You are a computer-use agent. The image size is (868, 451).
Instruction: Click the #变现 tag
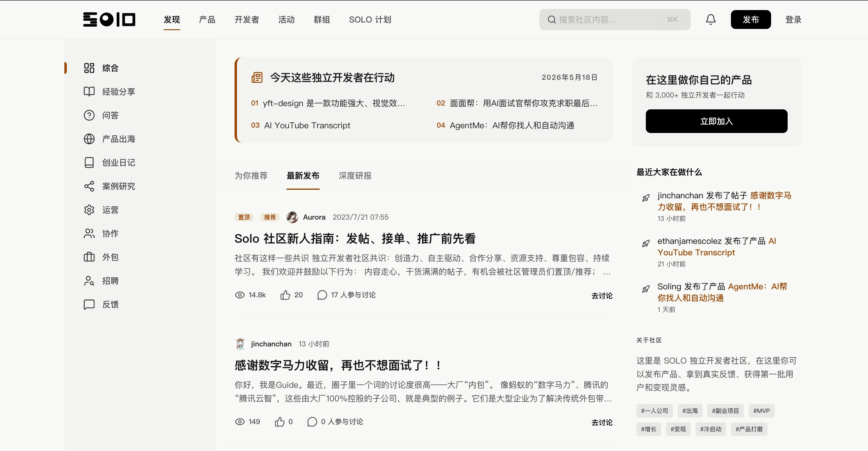[678, 429]
